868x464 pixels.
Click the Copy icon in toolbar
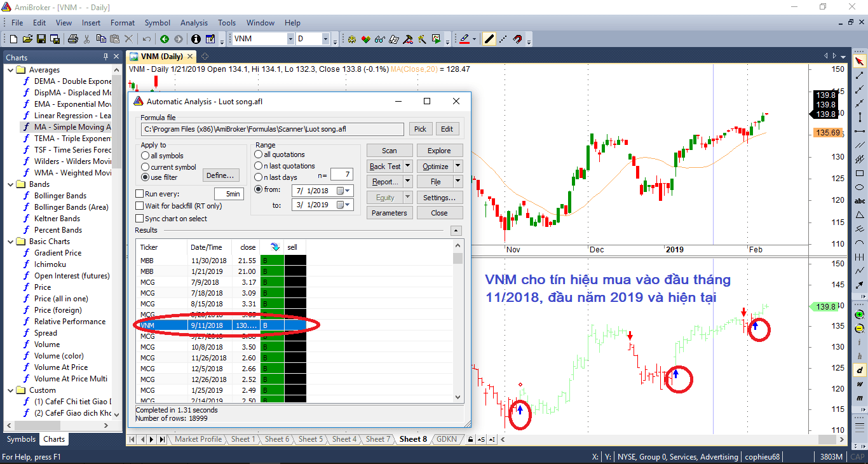100,39
